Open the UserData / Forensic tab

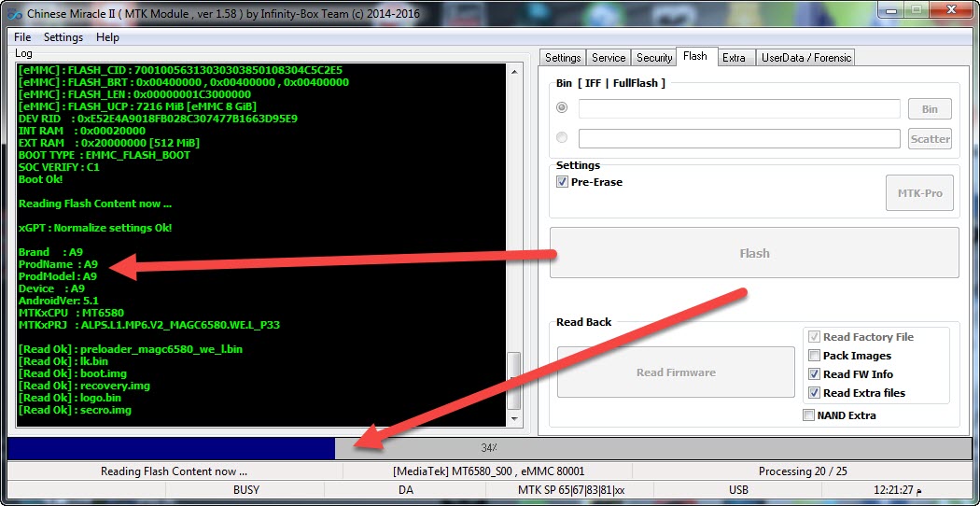(805, 58)
